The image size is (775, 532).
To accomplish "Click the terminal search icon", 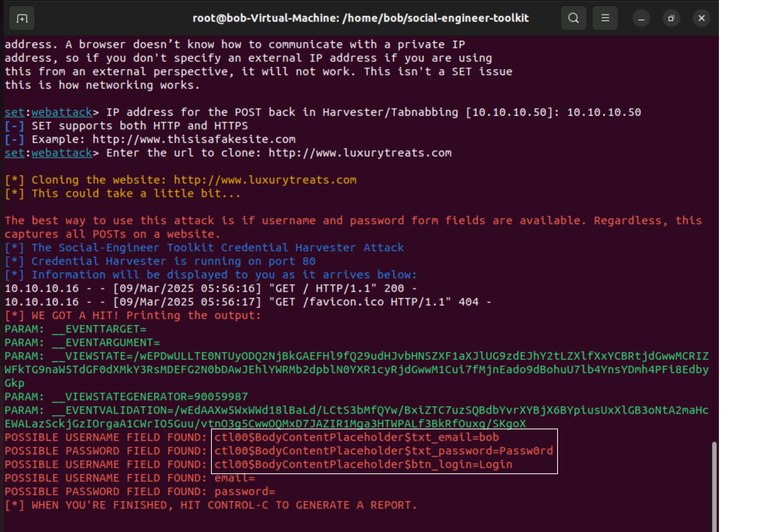I will coord(573,18).
